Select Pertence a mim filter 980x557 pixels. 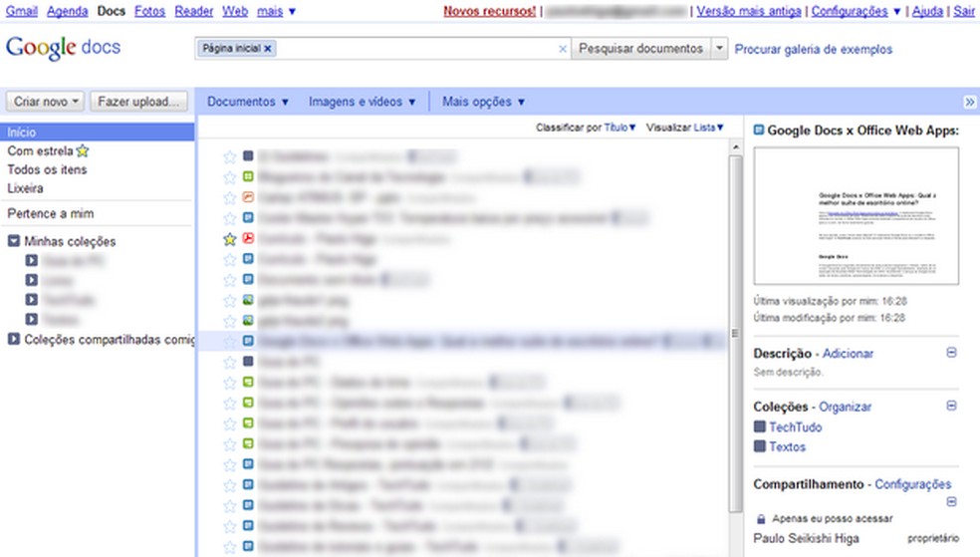point(50,214)
